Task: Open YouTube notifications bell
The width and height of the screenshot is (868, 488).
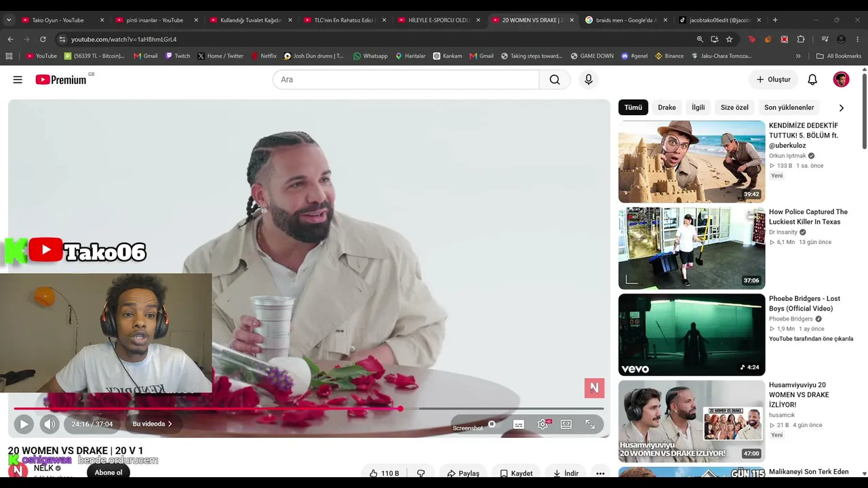Action: coord(812,79)
